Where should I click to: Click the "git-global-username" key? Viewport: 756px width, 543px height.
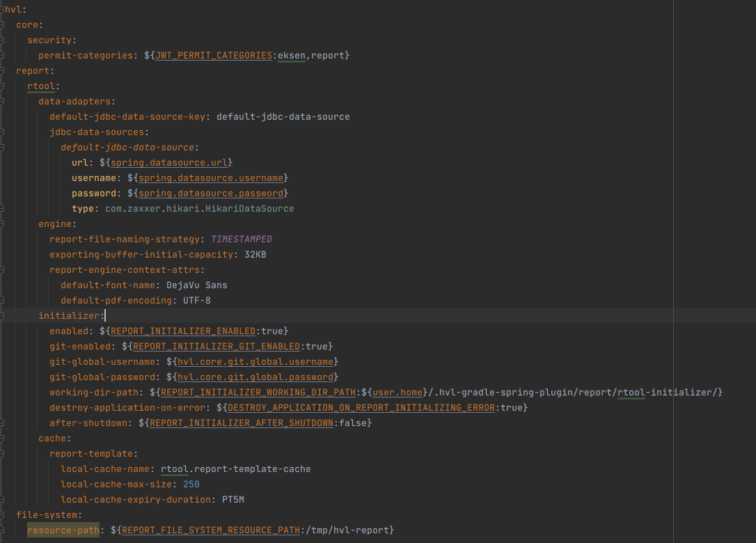click(102, 362)
